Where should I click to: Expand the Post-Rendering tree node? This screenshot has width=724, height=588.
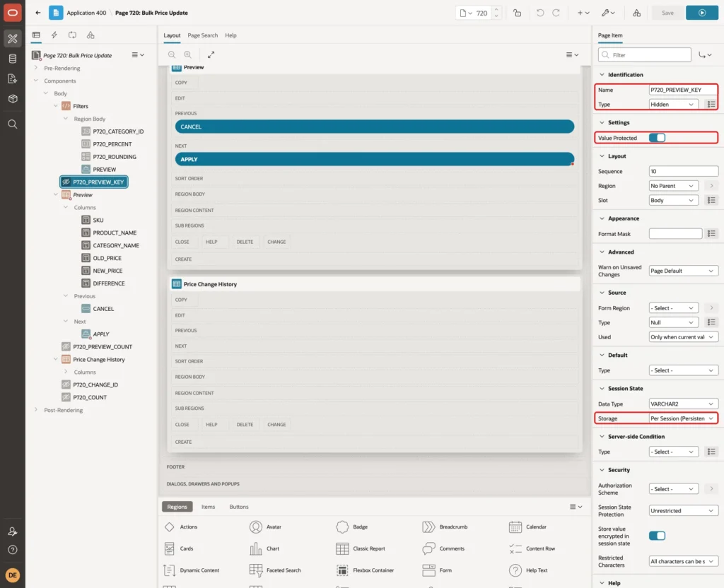tap(36, 410)
